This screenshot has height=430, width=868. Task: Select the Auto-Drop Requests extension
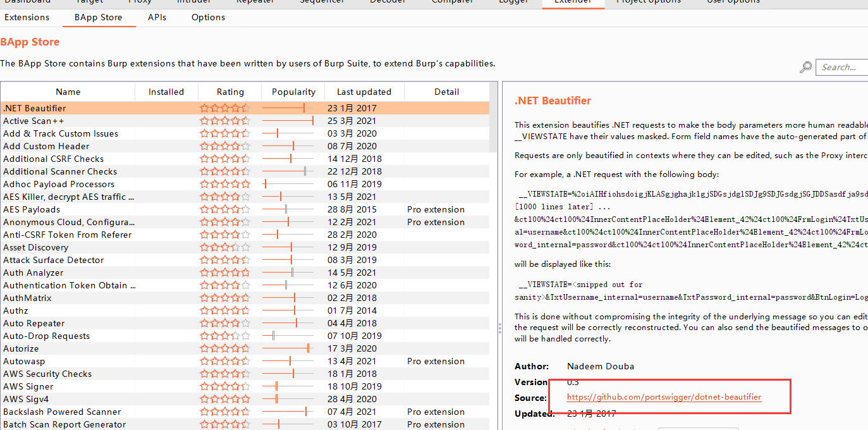(x=245, y=336)
